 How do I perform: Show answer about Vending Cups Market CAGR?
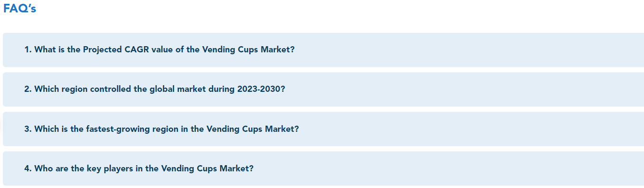click(323, 50)
